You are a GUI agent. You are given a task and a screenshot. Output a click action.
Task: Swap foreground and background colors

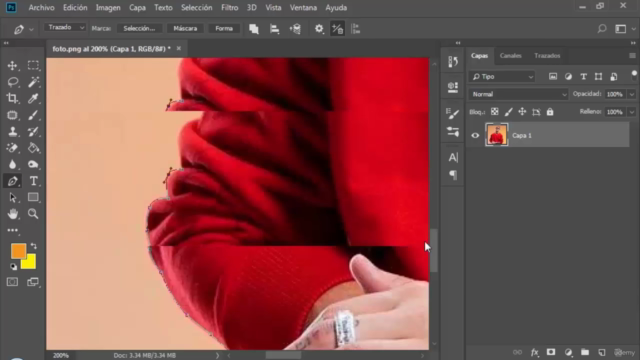(34, 246)
